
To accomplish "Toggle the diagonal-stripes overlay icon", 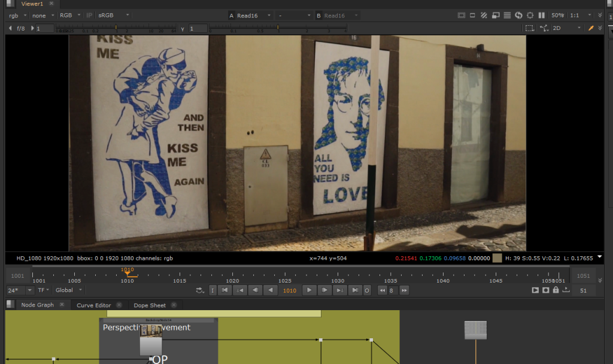I will (x=484, y=15).
